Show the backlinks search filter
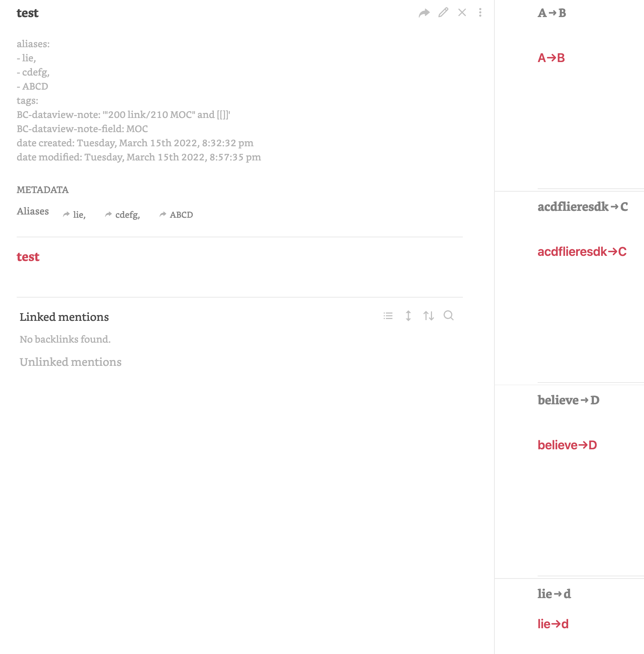The width and height of the screenshot is (644, 654). point(449,316)
